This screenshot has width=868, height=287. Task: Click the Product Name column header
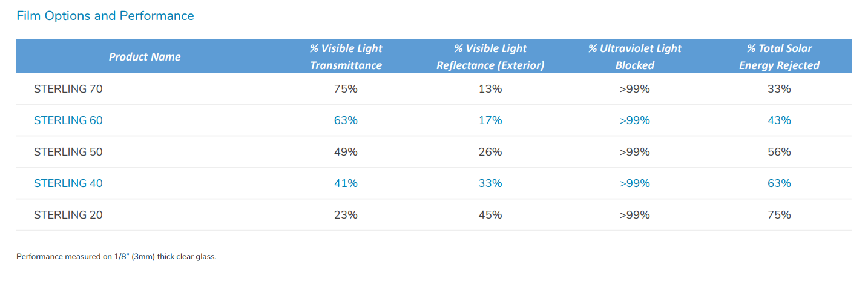click(145, 57)
